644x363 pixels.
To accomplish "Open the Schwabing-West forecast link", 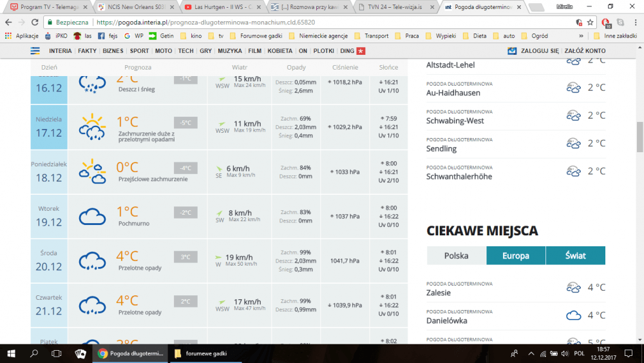I will pyautogui.click(x=455, y=121).
